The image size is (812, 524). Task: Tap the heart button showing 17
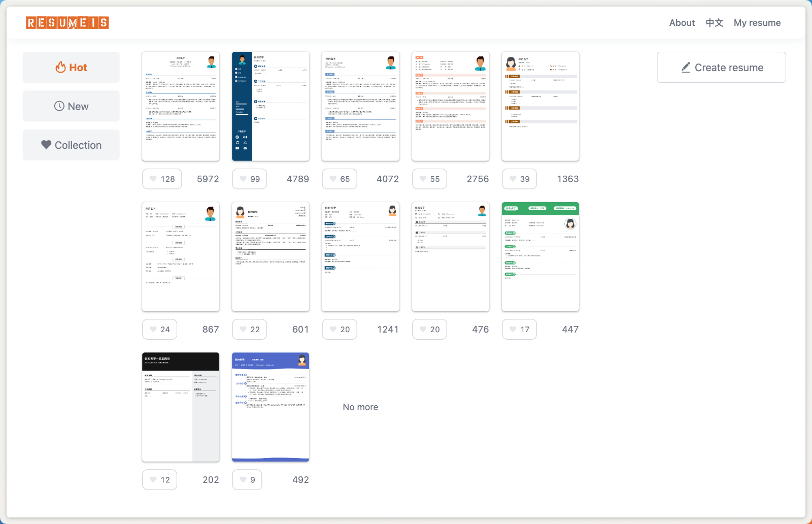[519, 330]
